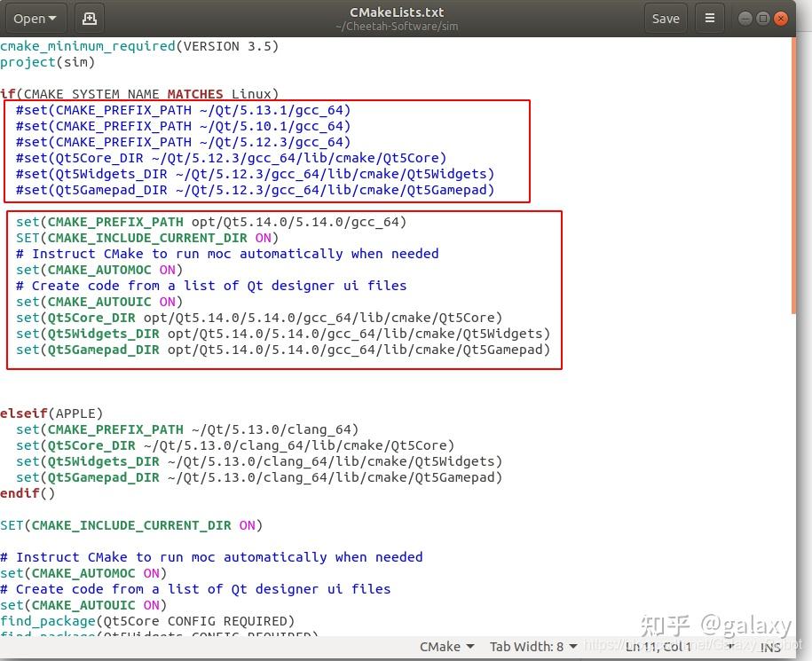Viewport: 812px width, 661px height.
Task: Save the CMakeLists.txt file
Action: tap(666, 19)
